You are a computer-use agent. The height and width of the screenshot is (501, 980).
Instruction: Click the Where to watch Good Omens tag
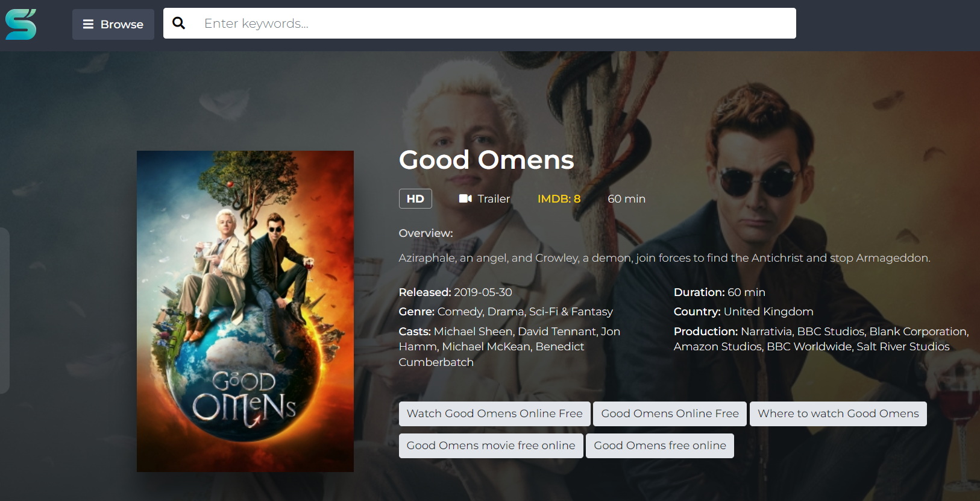(x=838, y=414)
